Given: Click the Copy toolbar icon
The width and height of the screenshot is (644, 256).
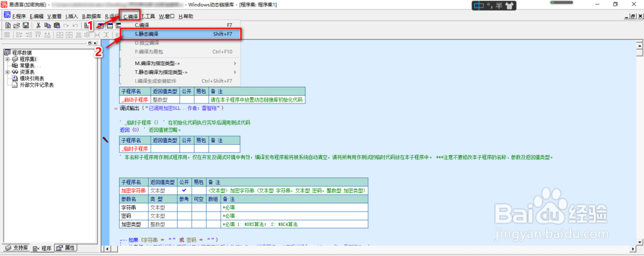Looking at the screenshot, I should point(48,26).
